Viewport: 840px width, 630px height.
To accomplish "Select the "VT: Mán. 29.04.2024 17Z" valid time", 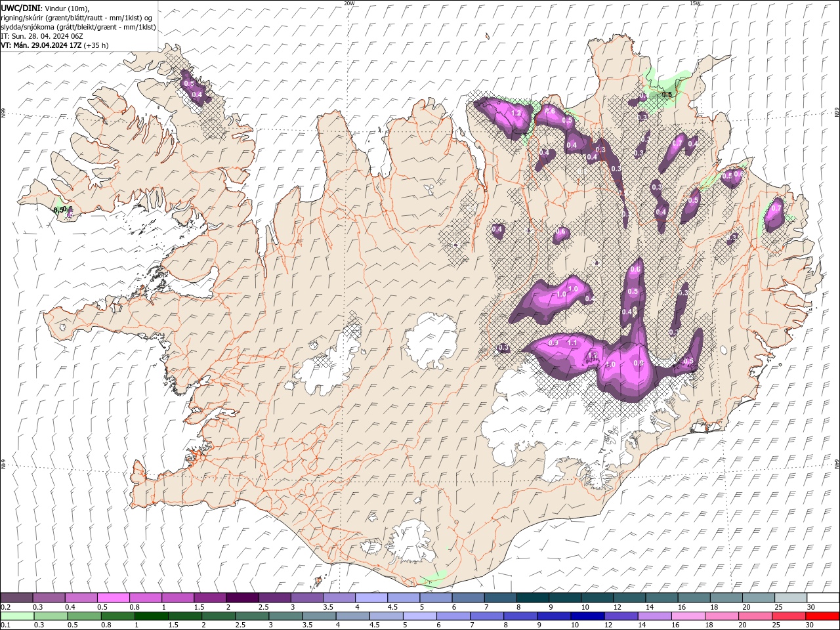I will point(41,45).
